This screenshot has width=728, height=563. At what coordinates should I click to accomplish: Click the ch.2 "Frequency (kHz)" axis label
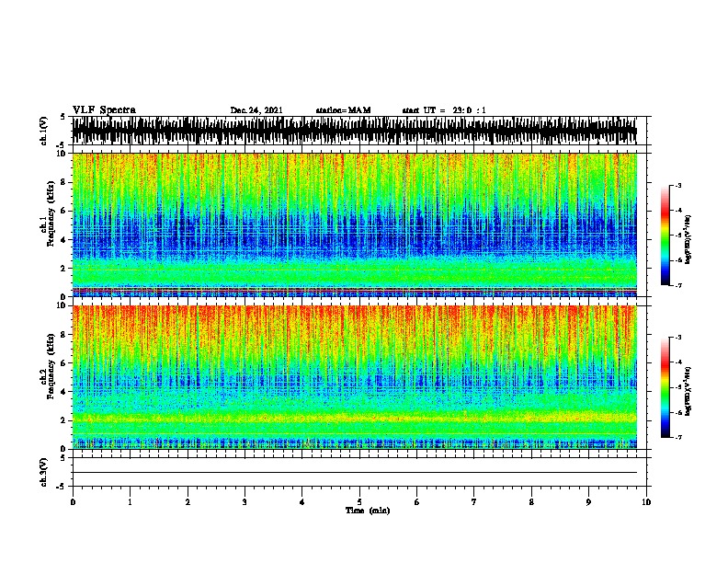pos(51,366)
